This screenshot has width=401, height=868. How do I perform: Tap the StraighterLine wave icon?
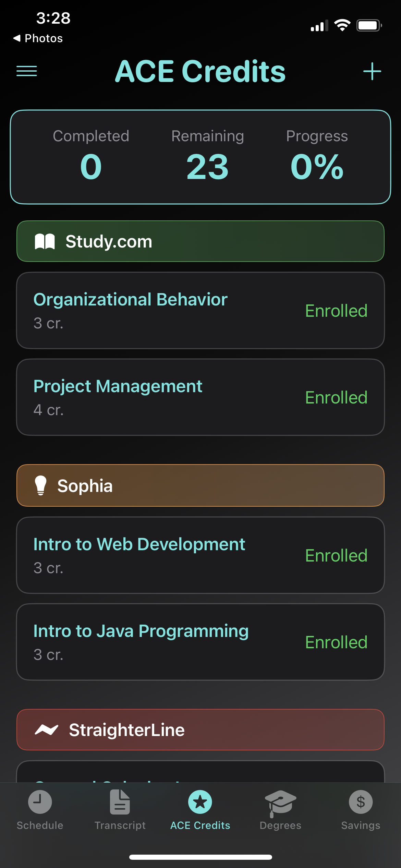coord(47,730)
